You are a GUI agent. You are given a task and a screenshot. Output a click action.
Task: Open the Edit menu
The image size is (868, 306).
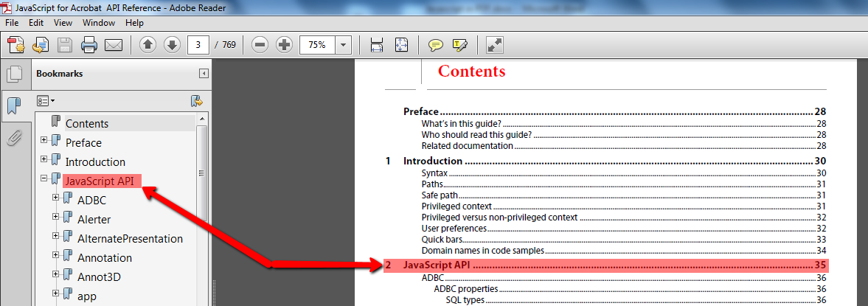point(36,23)
